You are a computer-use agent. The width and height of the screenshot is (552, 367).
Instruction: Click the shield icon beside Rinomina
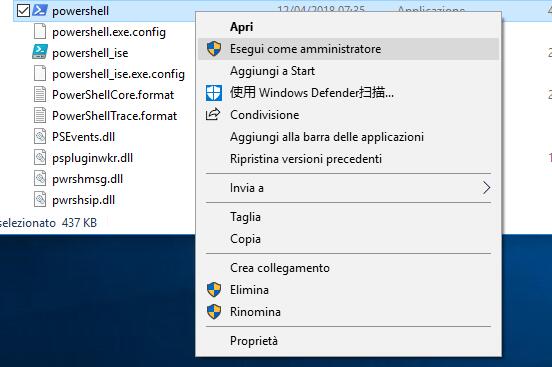click(x=214, y=312)
